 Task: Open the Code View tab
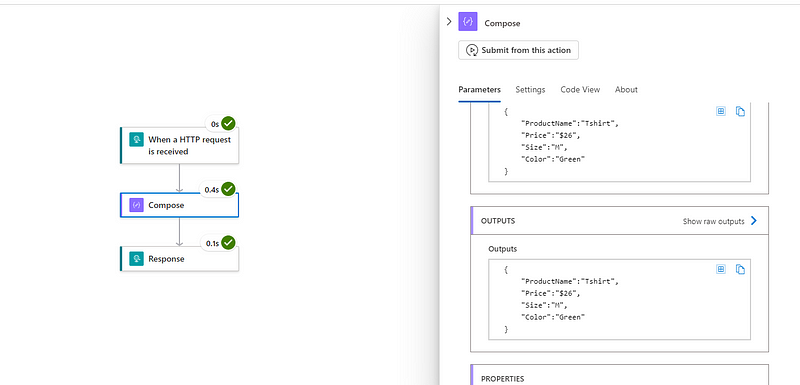click(580, 90)
